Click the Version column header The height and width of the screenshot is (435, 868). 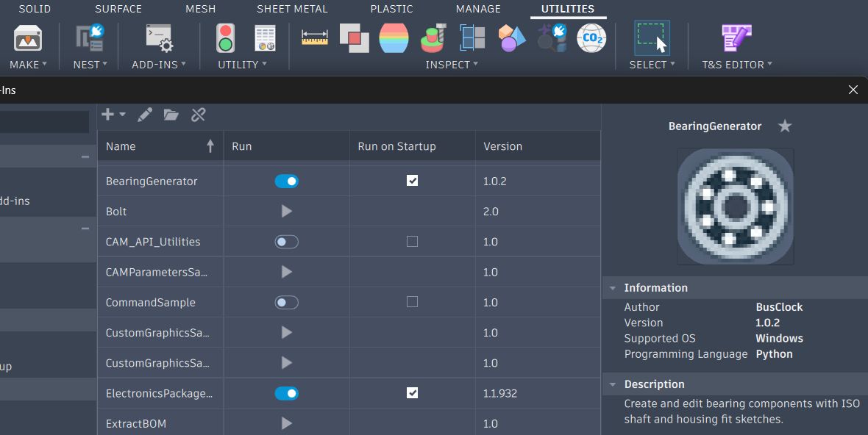(538, 146)
